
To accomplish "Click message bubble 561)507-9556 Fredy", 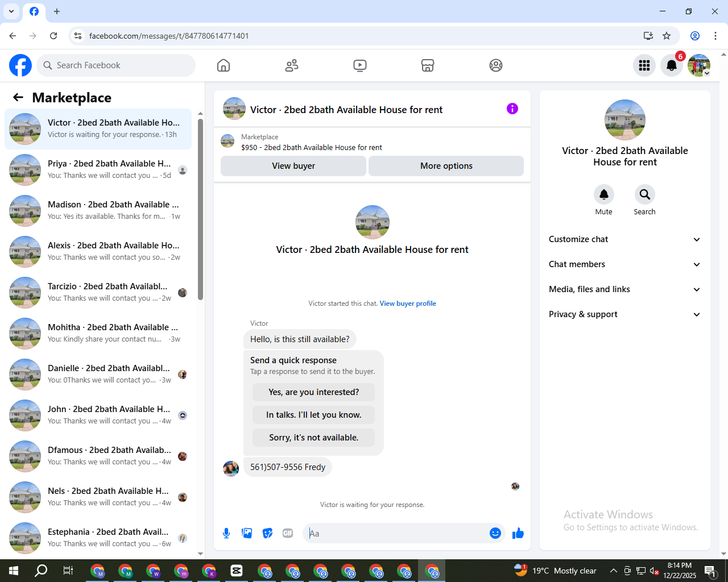I will (288, 467).
